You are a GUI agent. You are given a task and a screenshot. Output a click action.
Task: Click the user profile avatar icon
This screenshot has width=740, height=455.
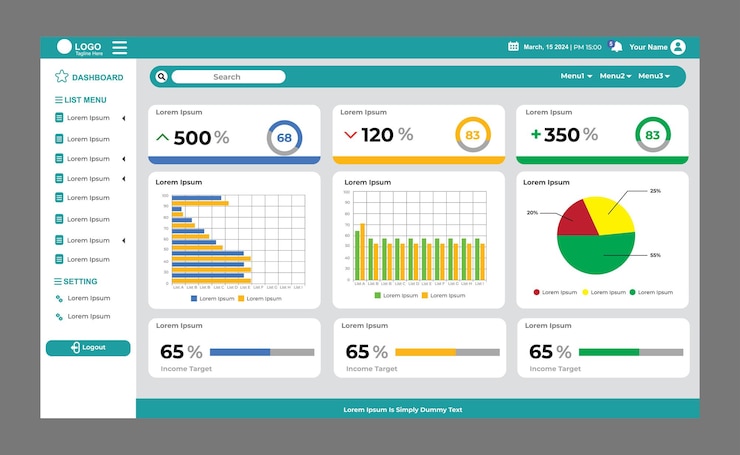point(678,47)
